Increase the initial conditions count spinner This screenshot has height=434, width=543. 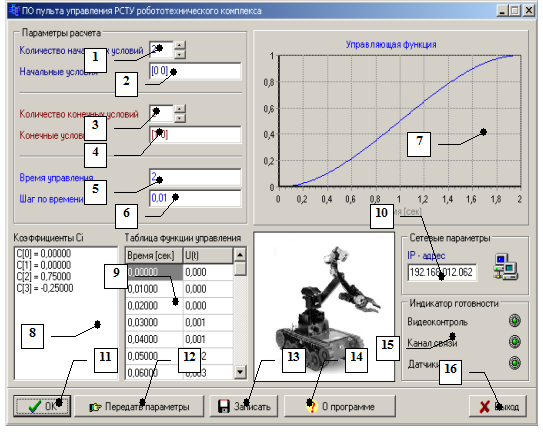coord(179,45)
